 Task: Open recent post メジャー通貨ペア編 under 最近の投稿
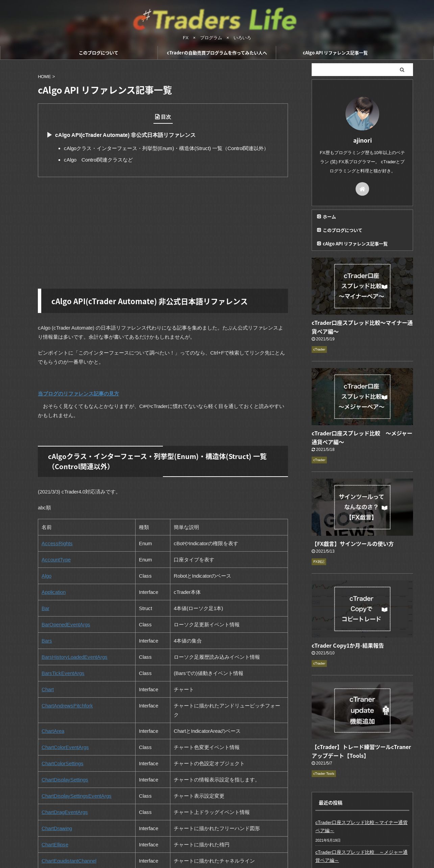pyautogui.click(x=361, y=856)
